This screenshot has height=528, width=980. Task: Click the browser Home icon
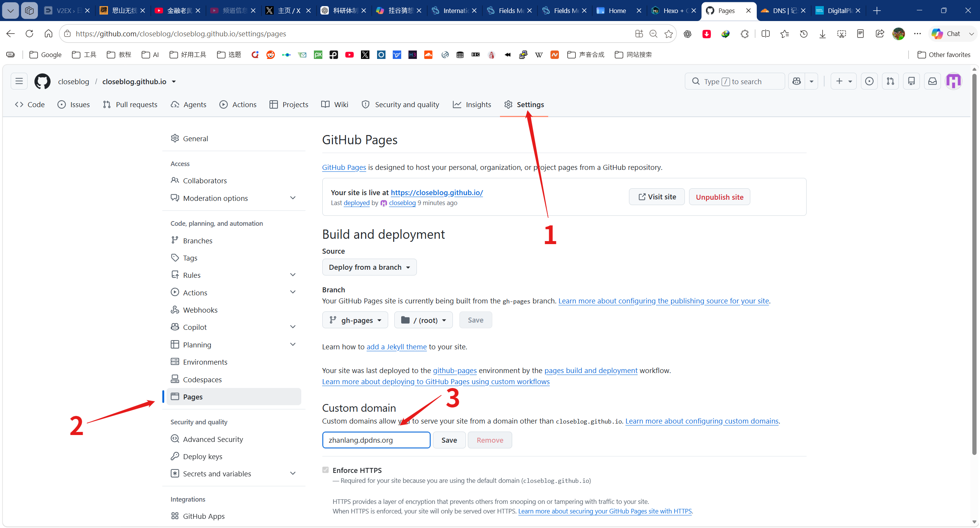tap(48, 34)
